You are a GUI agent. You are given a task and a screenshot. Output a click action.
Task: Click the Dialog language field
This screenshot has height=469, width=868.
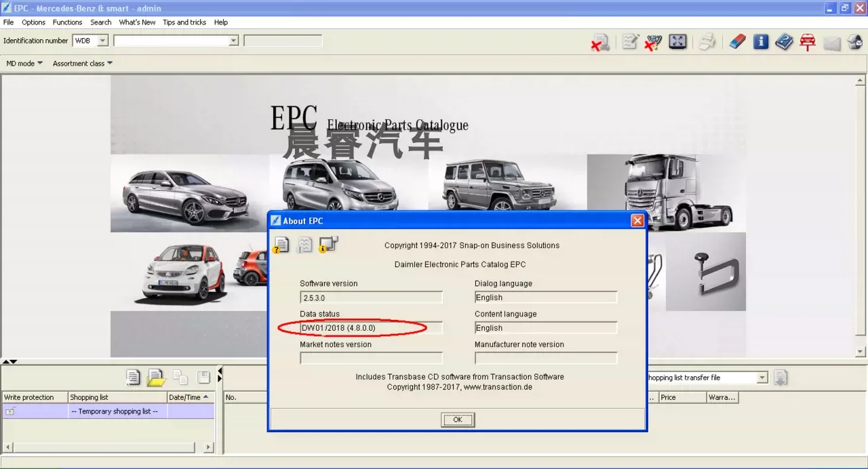[x=546, y=298]
